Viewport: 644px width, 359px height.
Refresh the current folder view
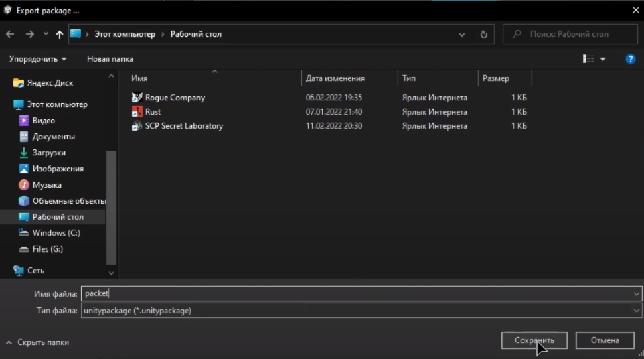pyautogui.click(x=483, y=34)
